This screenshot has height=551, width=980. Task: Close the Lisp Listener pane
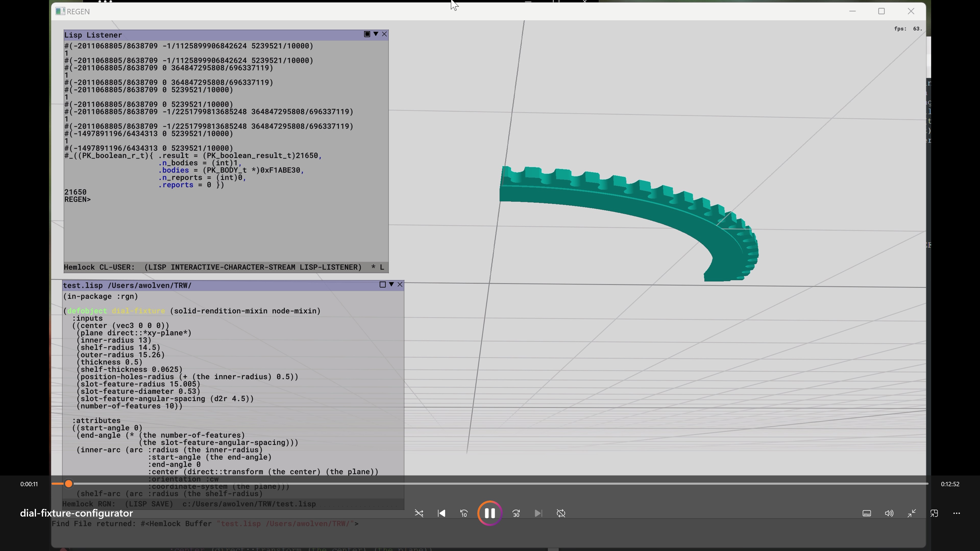pos(385,34)
